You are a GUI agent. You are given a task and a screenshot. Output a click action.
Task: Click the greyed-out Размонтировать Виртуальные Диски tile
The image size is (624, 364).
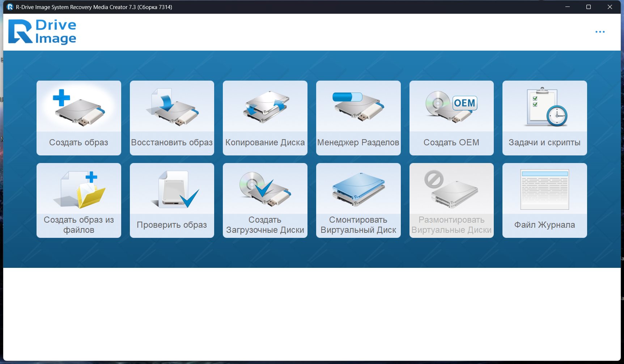coord(451,200)
